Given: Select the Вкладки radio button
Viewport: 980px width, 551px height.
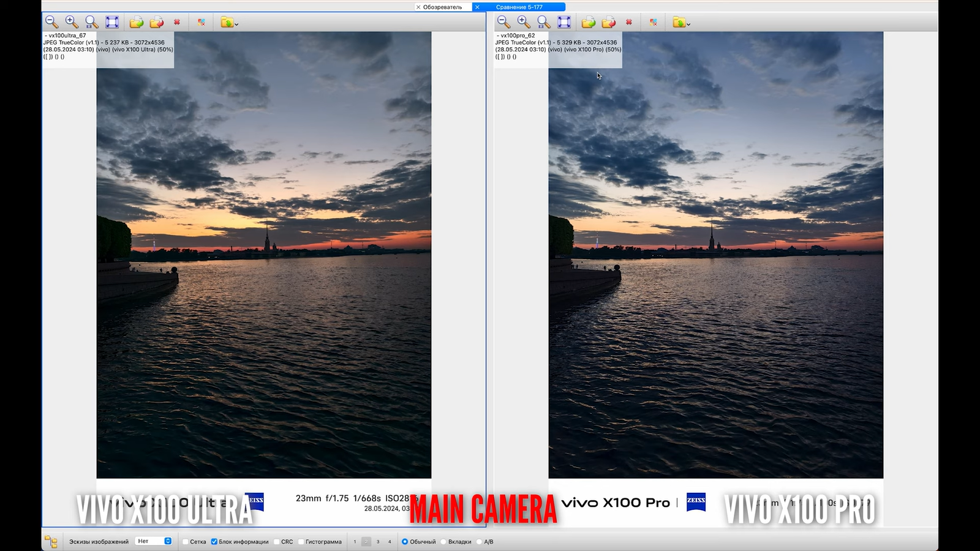Looking at the screenshot, I should click(x=443, y=542).
